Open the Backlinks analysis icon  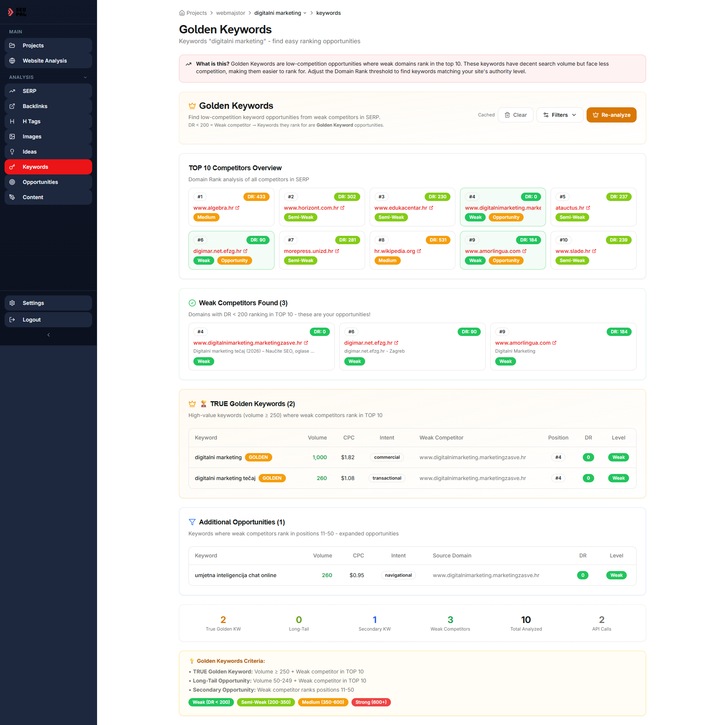click(x=13, y=106)
